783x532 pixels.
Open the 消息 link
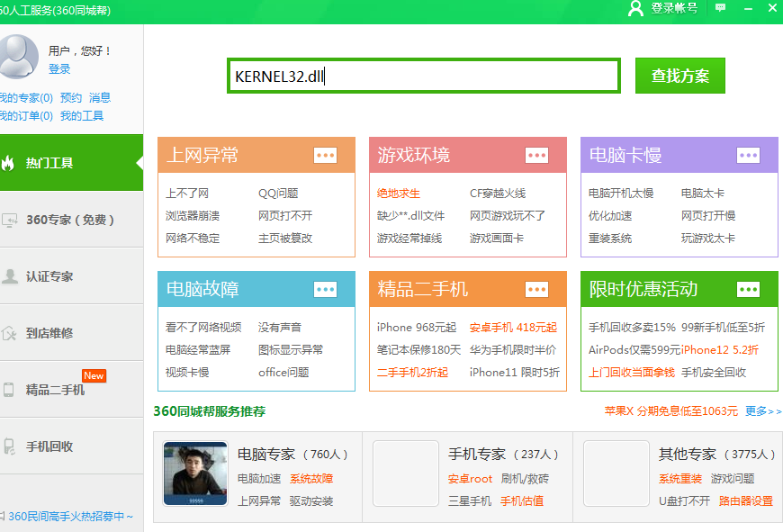coord(100,97)
